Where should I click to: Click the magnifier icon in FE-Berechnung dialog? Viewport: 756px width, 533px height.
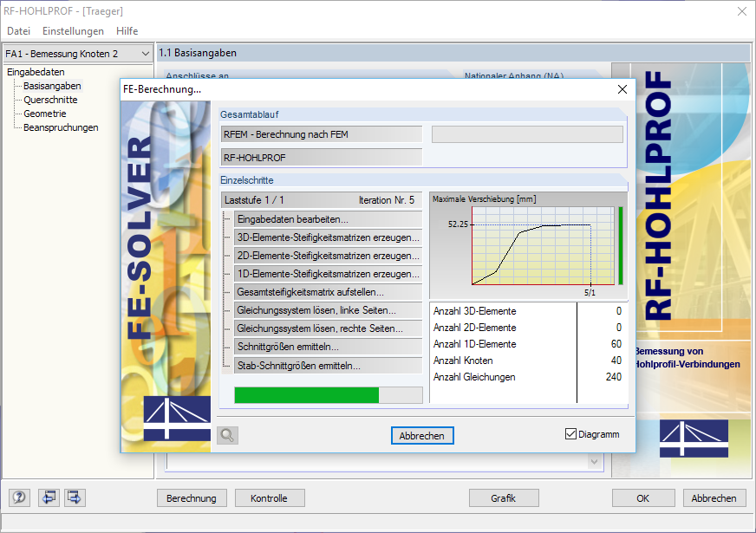pos(227,435)
